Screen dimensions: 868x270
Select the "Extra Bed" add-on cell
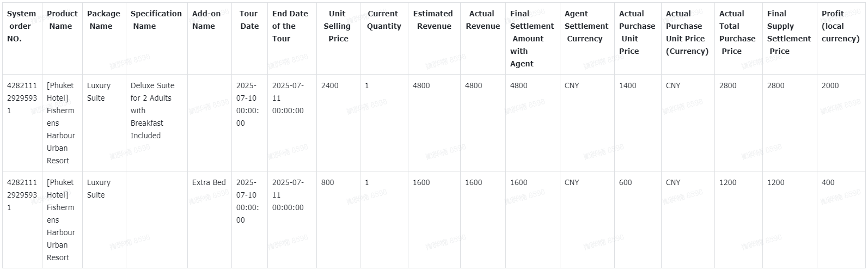[209, 182]
